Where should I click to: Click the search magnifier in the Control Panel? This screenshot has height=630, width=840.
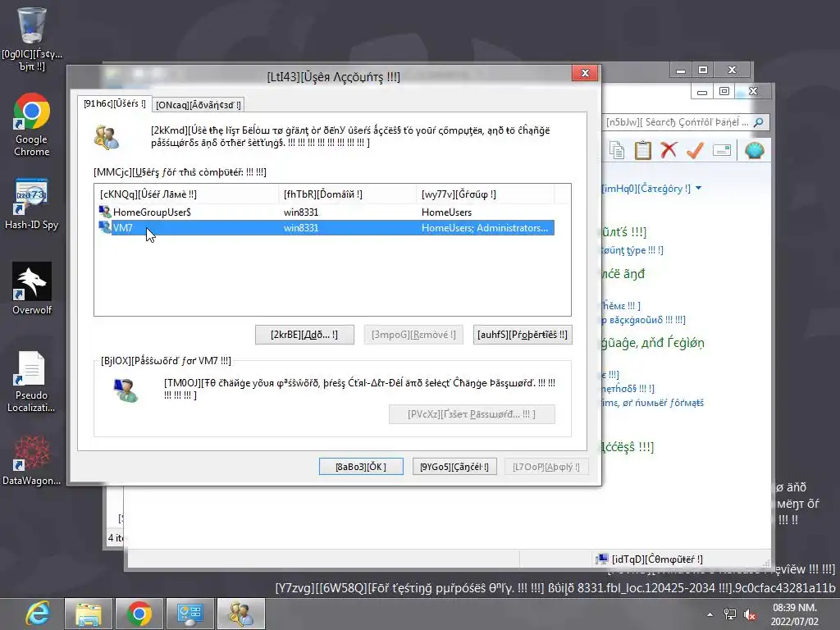(x=759, y=122)
